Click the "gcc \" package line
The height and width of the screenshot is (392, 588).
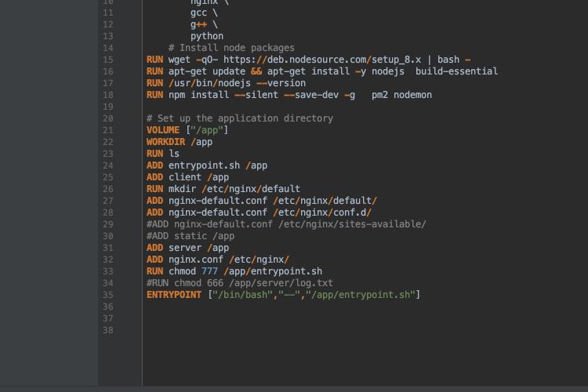[x=204, y=13]
